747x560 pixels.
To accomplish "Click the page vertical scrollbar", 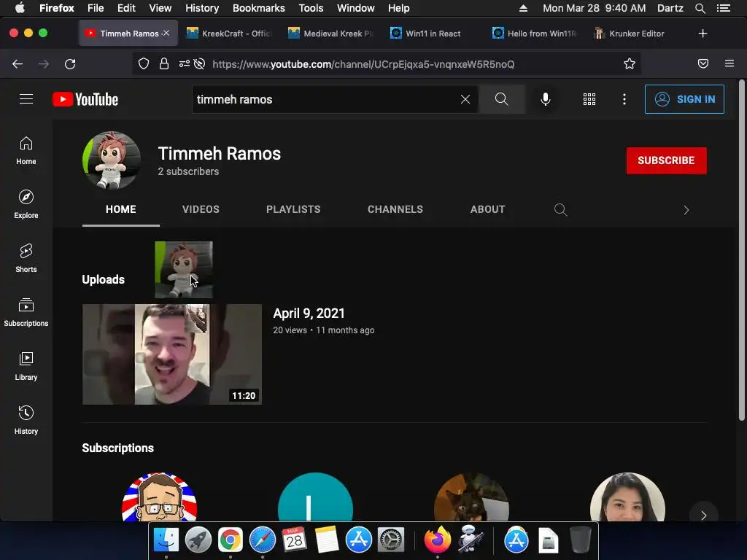I will pos(742,250).
